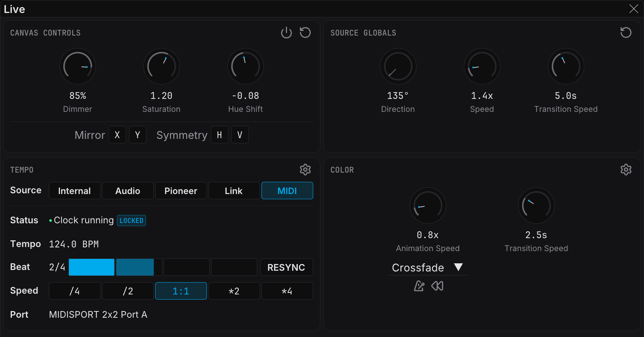Set tempo speed to *2
Viewport: 644px width, 337px height.
click(234, 291)
